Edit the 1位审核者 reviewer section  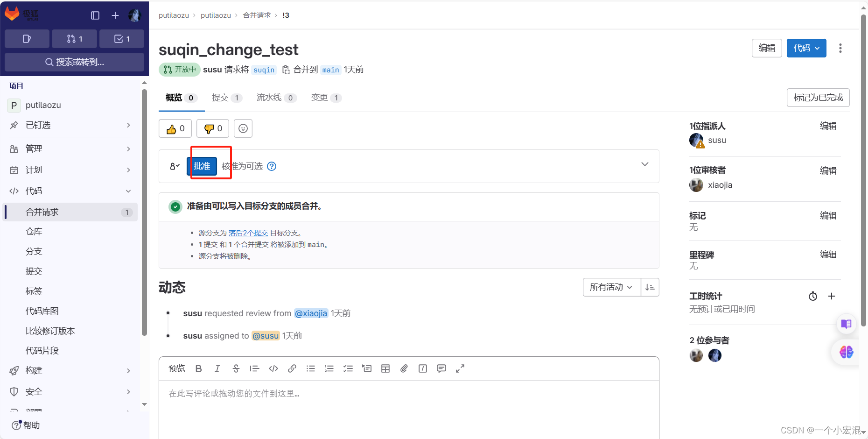[x=828, y=171]
